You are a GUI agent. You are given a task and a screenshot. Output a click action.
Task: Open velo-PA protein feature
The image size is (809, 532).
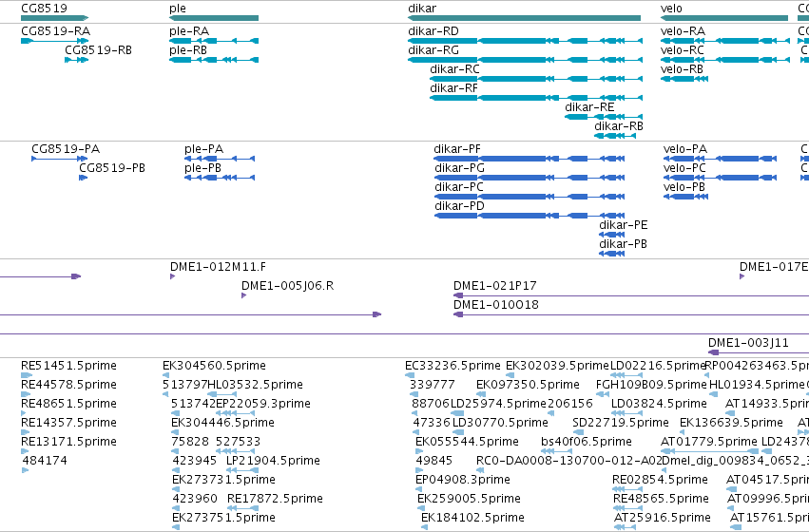point(720,159)
